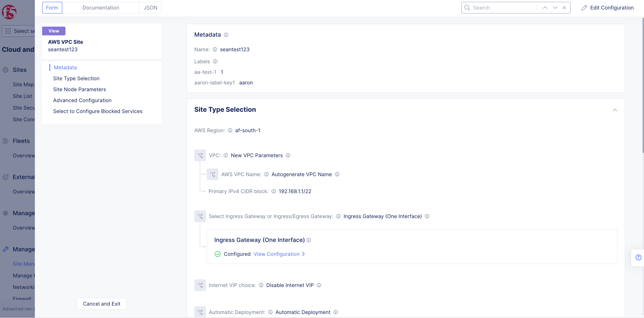
Task: Click the clear search X icon
Action: (564, 8)
